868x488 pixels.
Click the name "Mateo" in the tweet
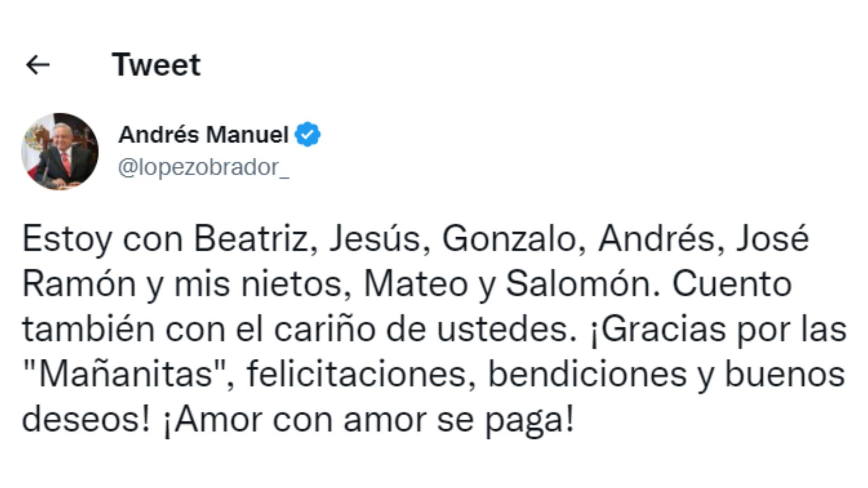pyautogui.click(x=415, y=284)
